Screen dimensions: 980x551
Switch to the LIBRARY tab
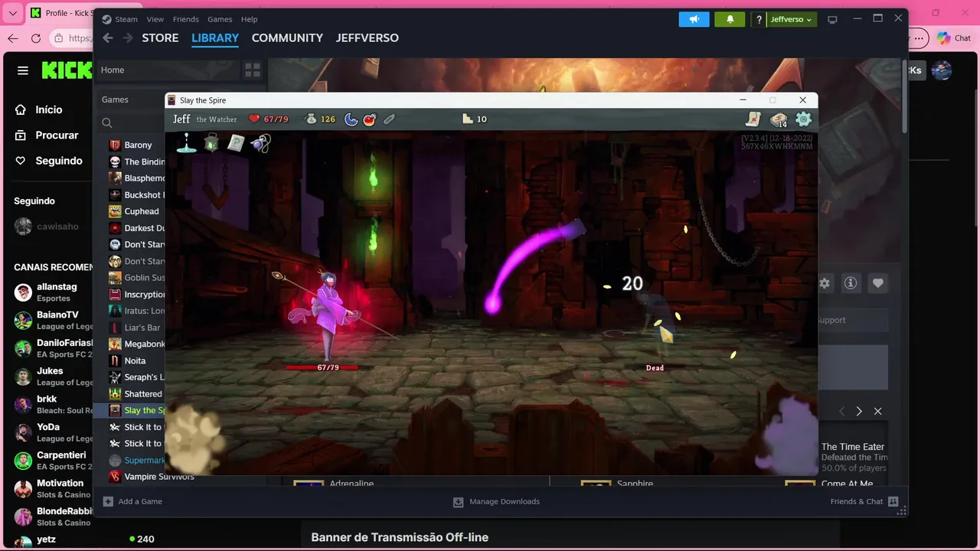coord(215,37)
